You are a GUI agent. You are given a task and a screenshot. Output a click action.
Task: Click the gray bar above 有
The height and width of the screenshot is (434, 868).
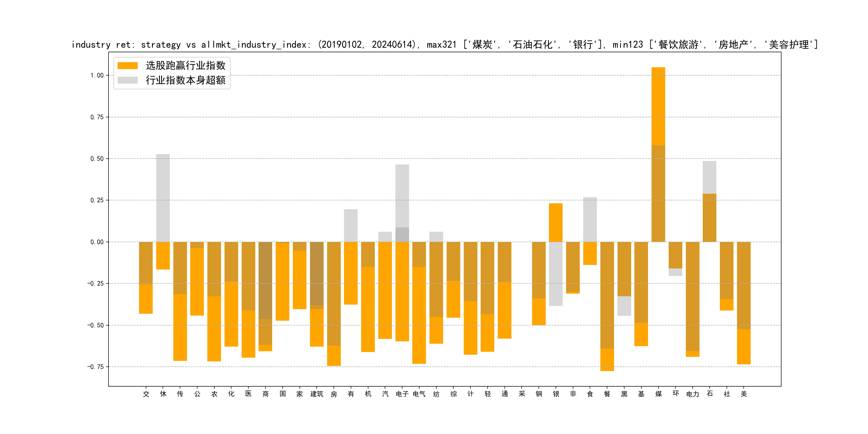click(x=351, y=225)
